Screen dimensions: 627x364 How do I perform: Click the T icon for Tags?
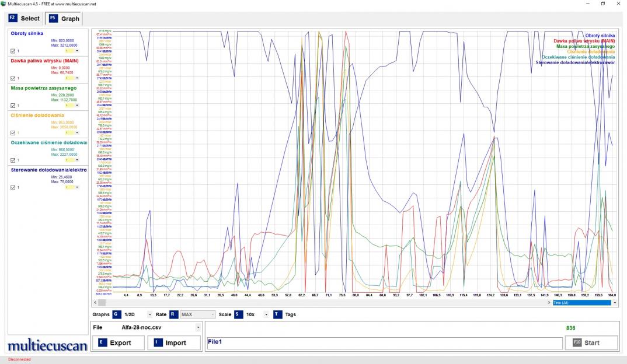pyautogui.click(x=277, y=314)
